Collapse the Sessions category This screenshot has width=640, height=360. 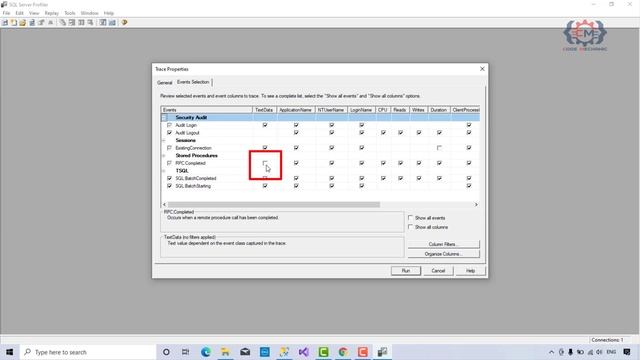click(x=164, y=140)
